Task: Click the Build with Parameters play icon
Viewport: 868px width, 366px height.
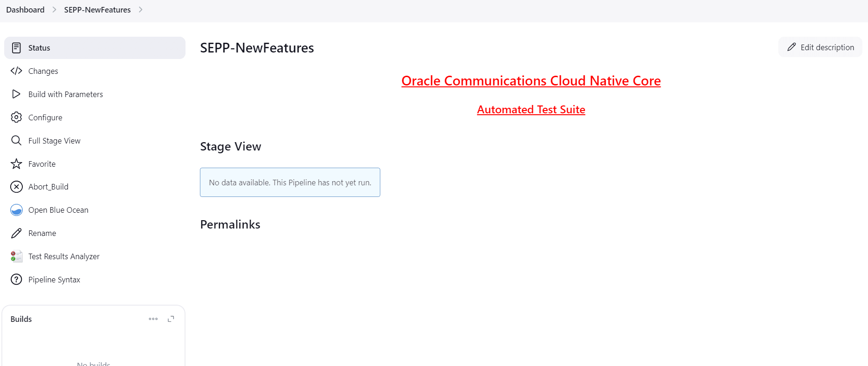Action: [16, 94]
